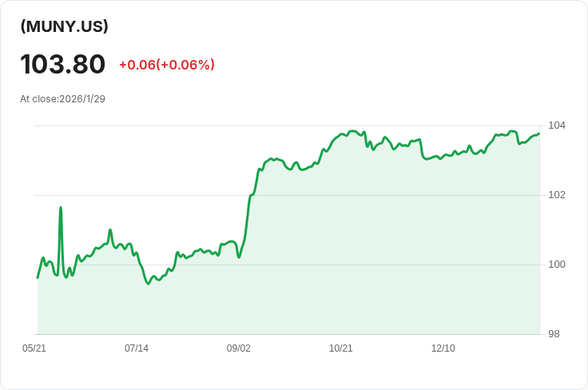Click the 07/14 x-axis date label
The image size is (588, 390).
[x=137, y=348]
